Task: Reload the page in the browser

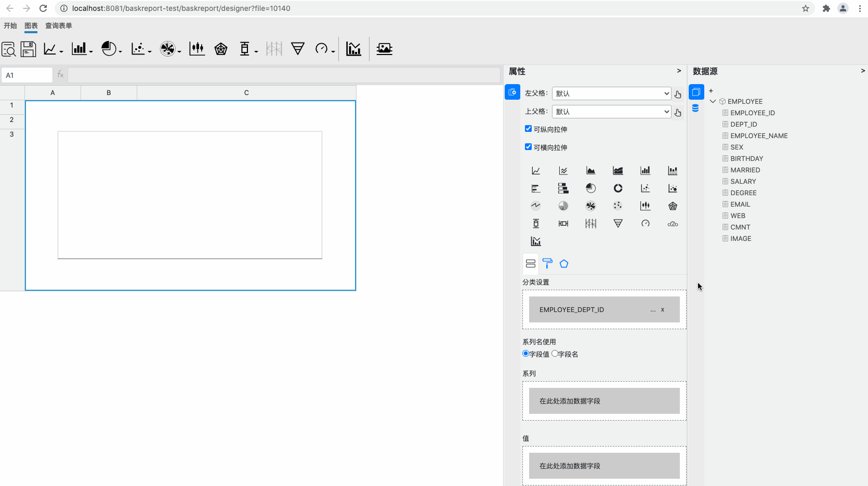Action: (43, 8)
